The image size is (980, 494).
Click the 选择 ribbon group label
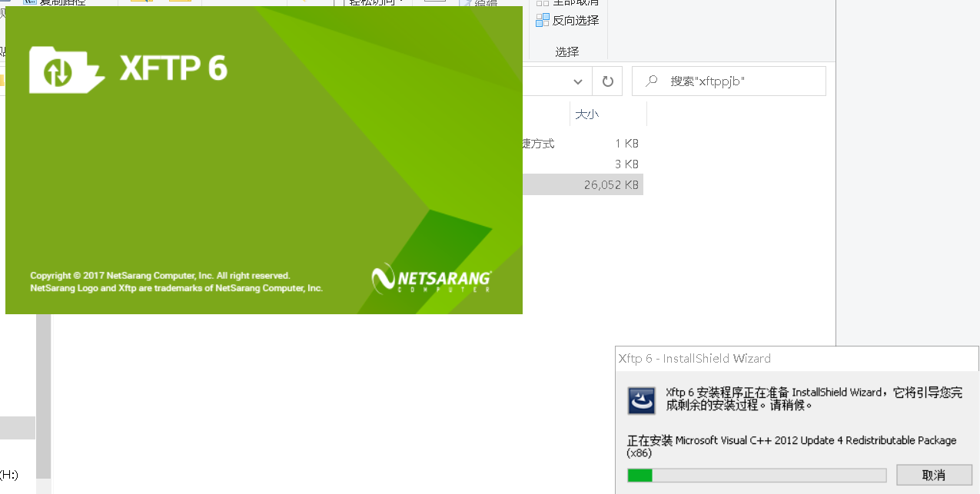567,51
